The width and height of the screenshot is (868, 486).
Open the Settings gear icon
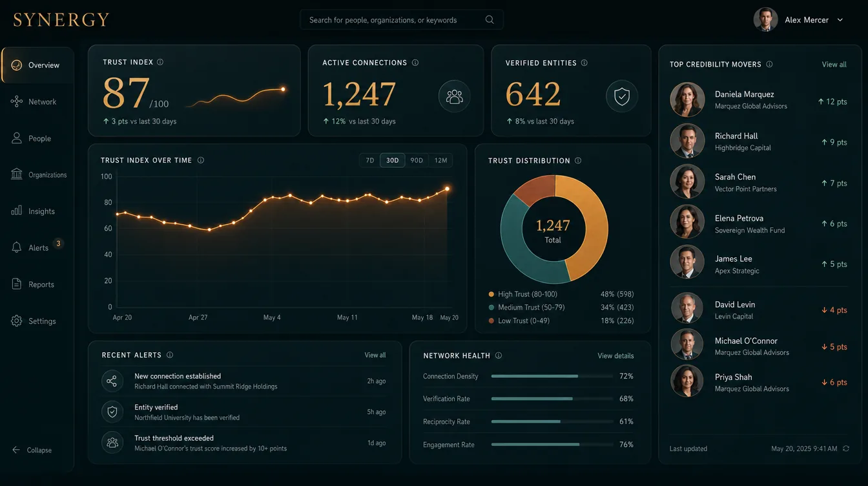point(17,321)
